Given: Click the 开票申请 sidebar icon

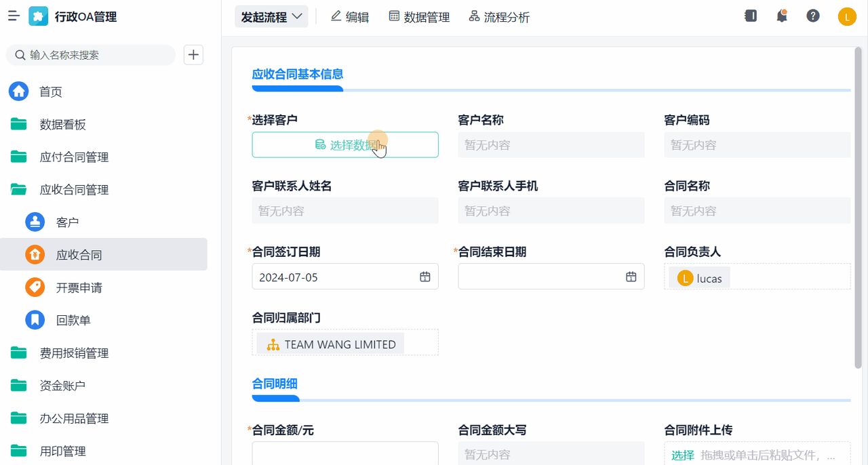Looking at the screenshot, I should (x=35, y=287).
